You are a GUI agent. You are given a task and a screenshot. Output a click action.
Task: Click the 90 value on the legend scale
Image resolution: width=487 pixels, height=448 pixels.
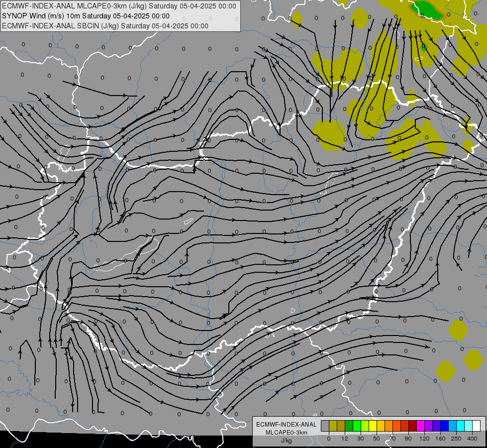tap(408, 439)
